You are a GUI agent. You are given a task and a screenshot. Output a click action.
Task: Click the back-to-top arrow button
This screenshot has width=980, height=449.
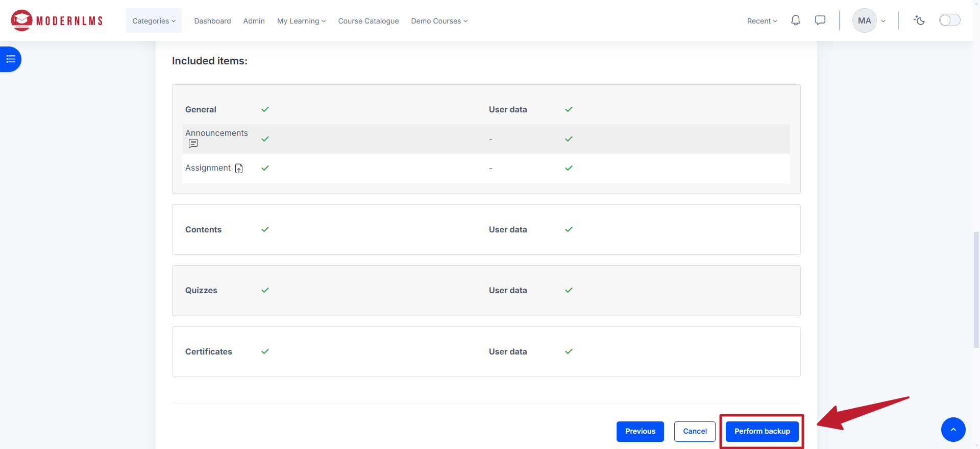pyautogui.click(x=953, y=430)
